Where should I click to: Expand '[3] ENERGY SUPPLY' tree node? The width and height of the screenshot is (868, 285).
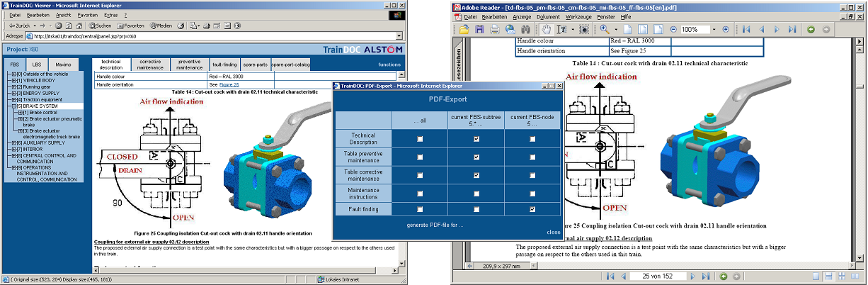pos(13,94)
